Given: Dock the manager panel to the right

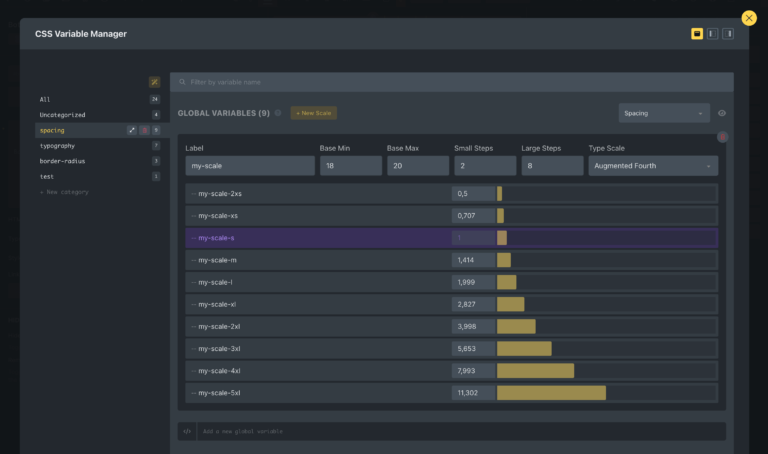Looking at the screenshot, I should coord(728,34).
